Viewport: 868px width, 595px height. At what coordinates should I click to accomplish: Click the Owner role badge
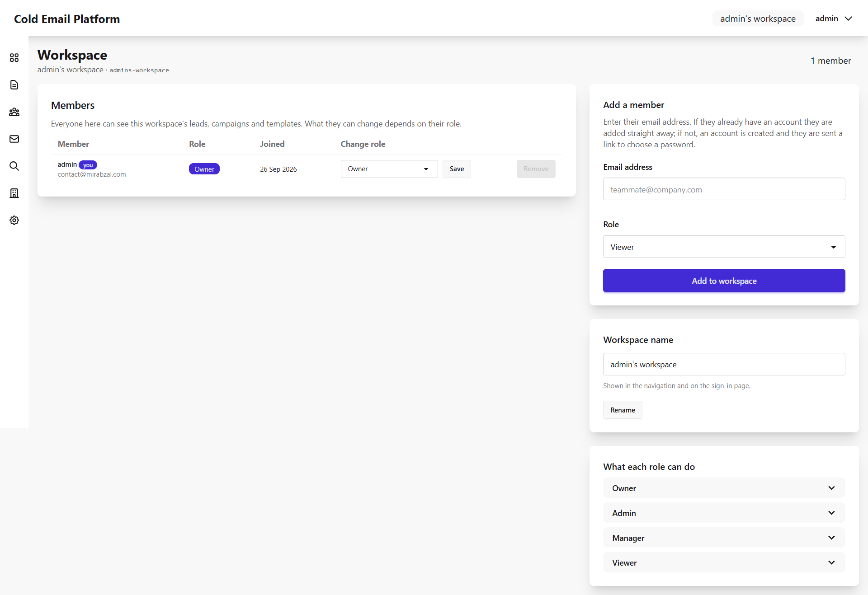pyautogui.click(x=204, y=169)
